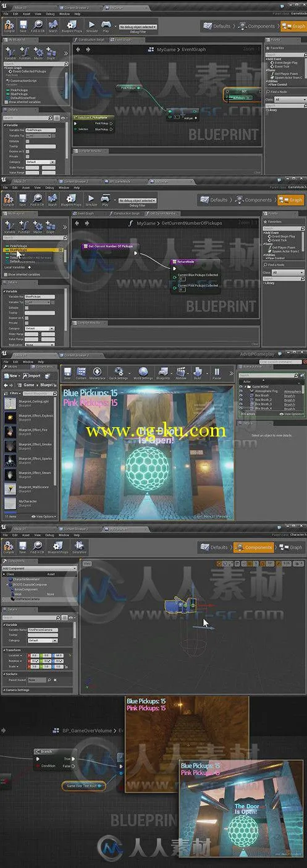
Task: Click Matinee in the level editor toolbar
Action: click(181, 375)
